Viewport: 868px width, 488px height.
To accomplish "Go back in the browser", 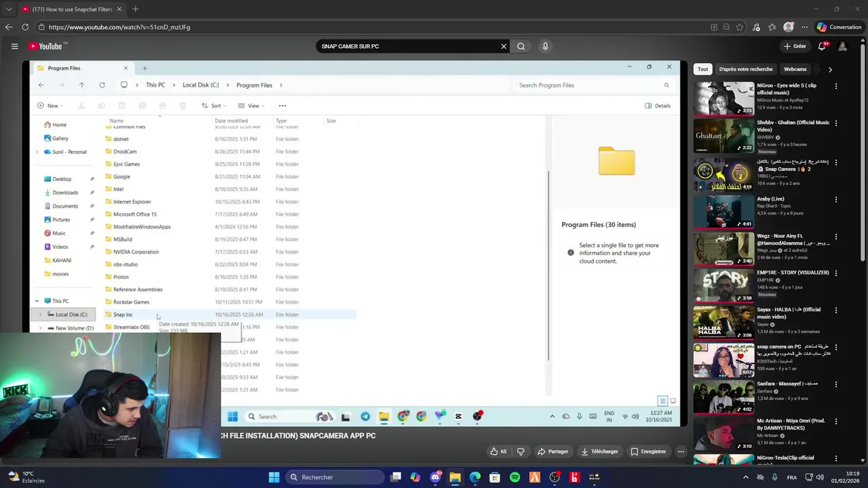I will click(9, 27).
